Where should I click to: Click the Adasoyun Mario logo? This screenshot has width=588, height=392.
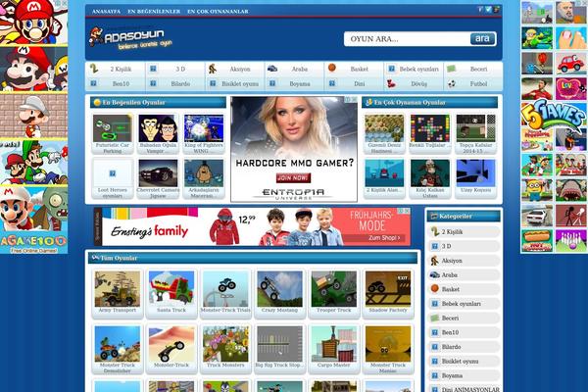[131, 39]
